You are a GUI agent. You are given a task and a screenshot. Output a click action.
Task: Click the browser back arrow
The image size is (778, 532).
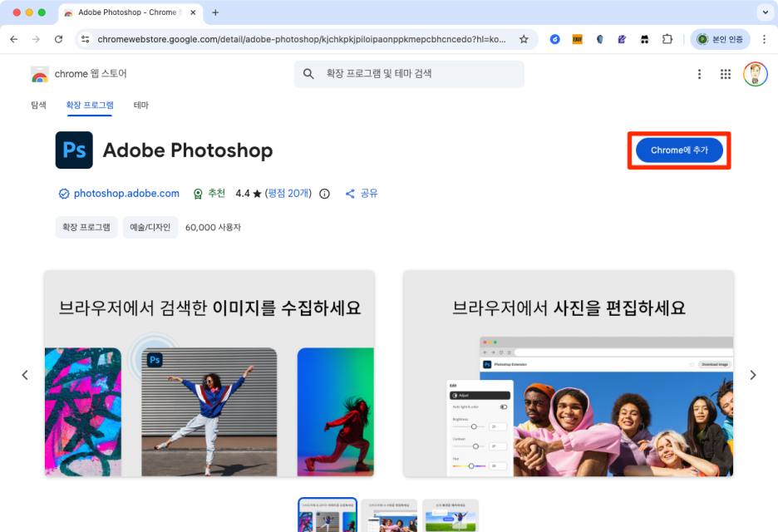(x=14, y=39)
